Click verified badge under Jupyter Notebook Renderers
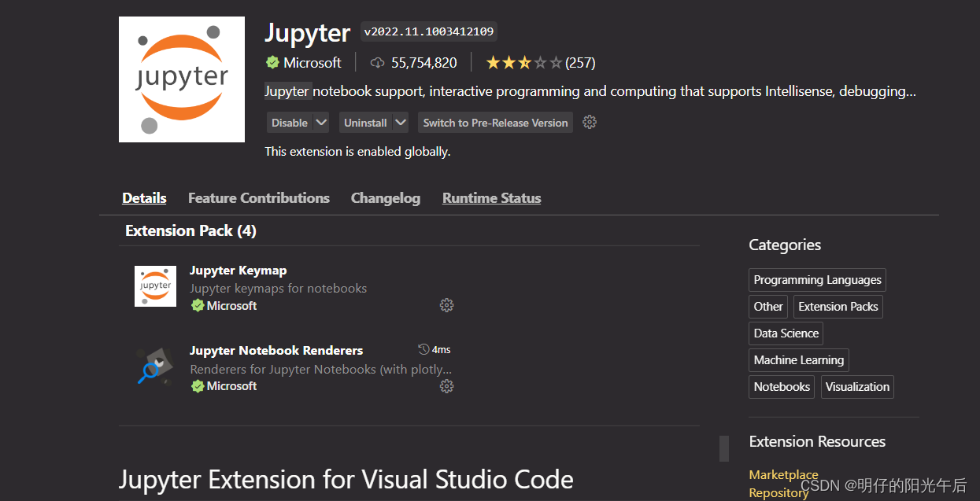This screenshot has width=980, height=501. (x=198, y=385)
